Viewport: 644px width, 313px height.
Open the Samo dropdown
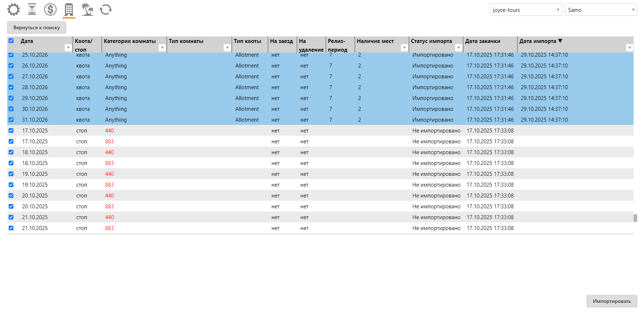(601, 10)
